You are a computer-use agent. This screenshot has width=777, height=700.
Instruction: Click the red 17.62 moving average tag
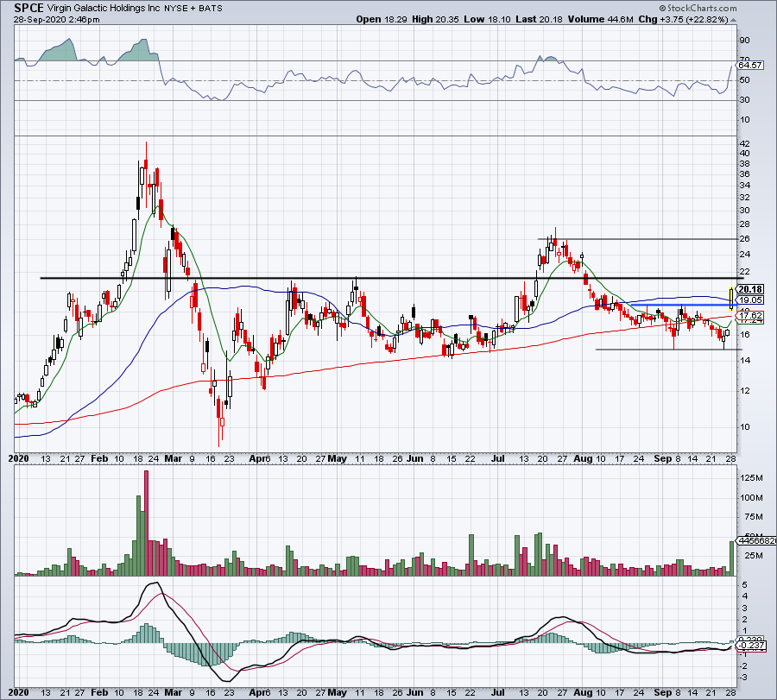pyautogui.click(x=750, y=316)
